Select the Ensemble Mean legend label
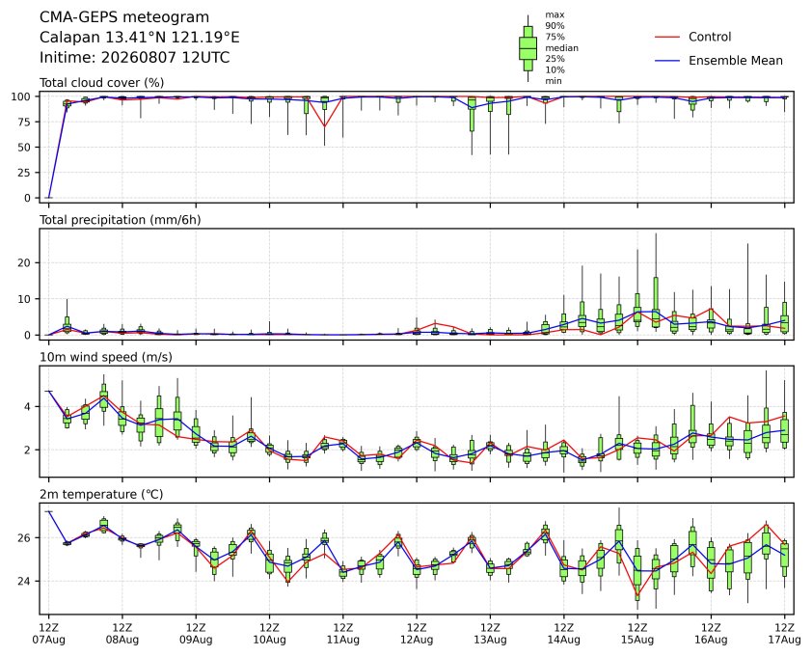 (736, 61)
